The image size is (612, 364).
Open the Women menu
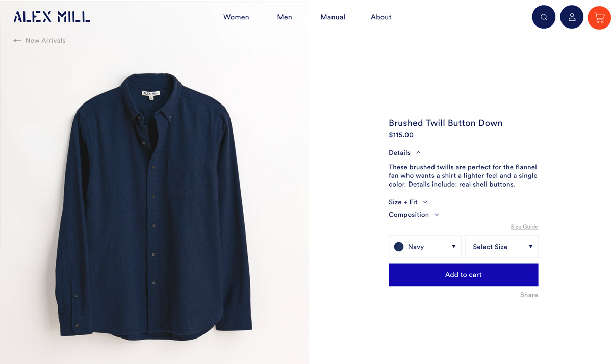point(236,17)
